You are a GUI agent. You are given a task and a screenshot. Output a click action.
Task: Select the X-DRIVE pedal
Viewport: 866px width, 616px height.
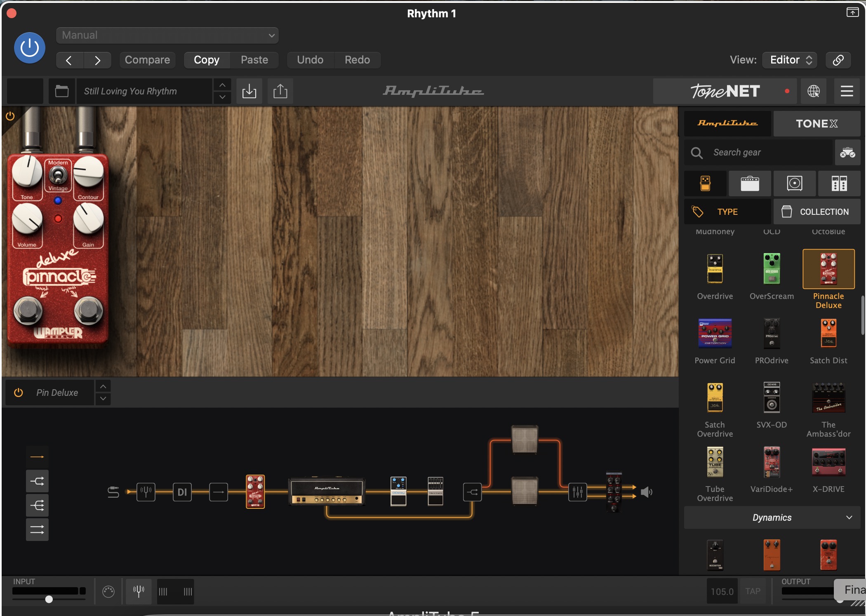(828, 462)
